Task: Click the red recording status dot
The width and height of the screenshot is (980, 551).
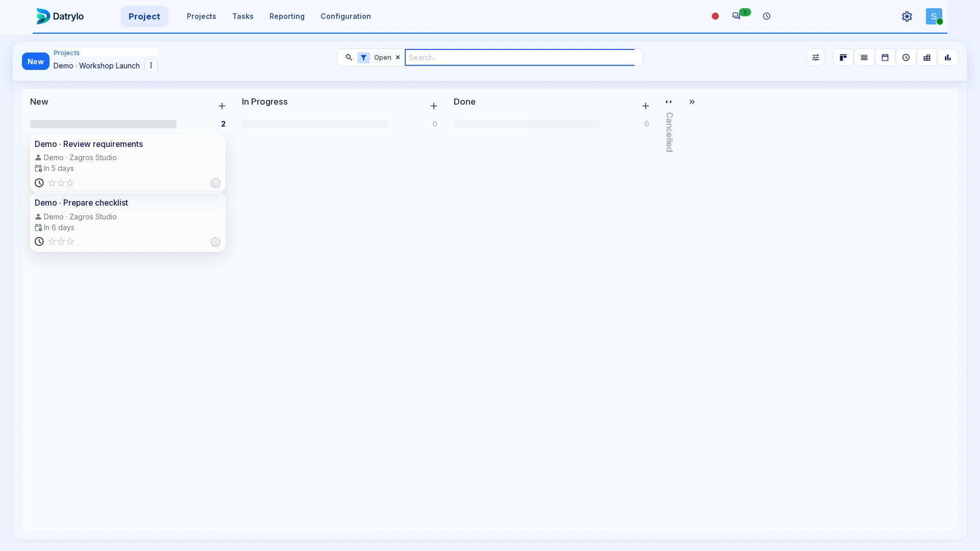Action: pyautogui.click(x=715, y=16)
